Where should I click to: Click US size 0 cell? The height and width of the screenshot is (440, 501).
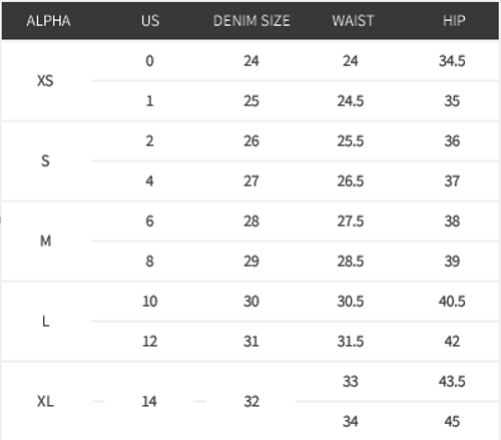coord(150,61)
